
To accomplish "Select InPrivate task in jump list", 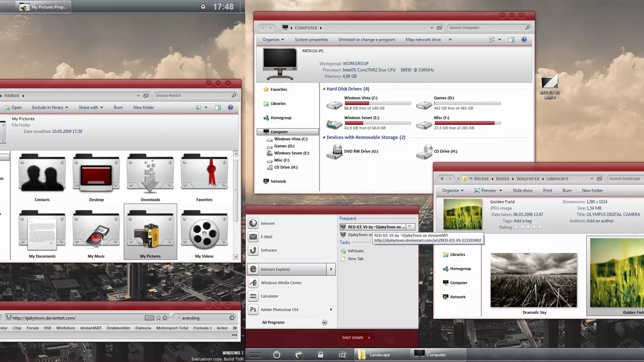I will coord(356,251).
